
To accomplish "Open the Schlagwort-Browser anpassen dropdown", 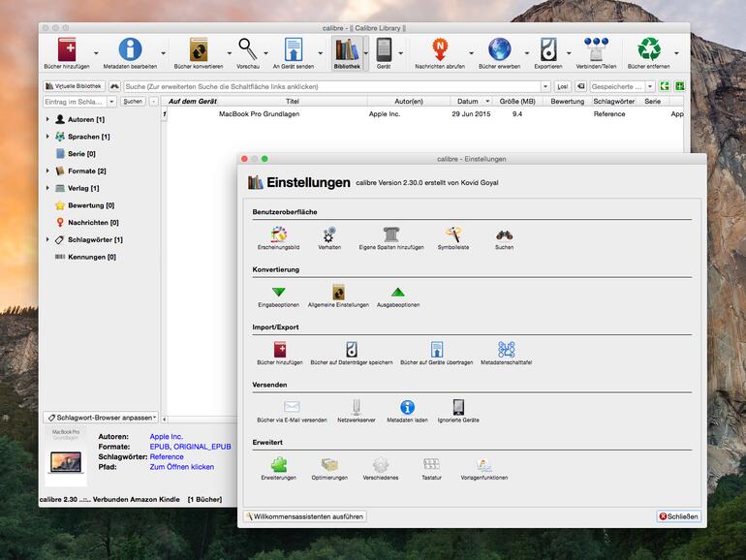I will click(101, 418).
